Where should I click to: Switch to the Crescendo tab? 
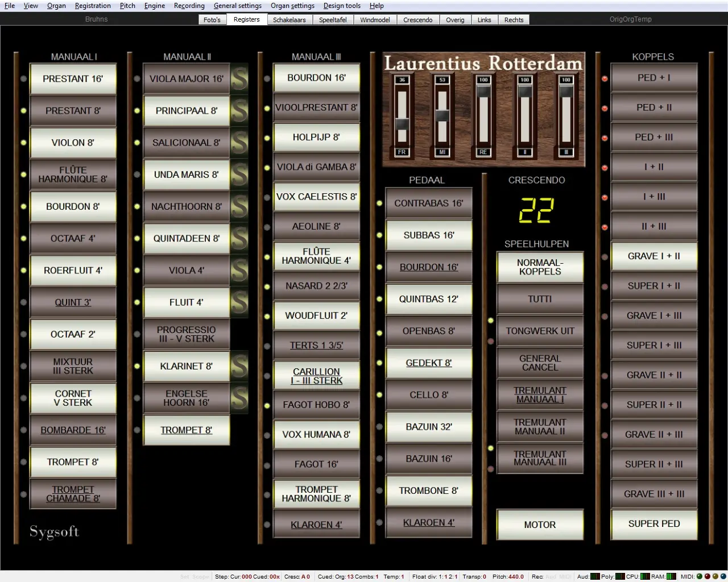(417, 20)
